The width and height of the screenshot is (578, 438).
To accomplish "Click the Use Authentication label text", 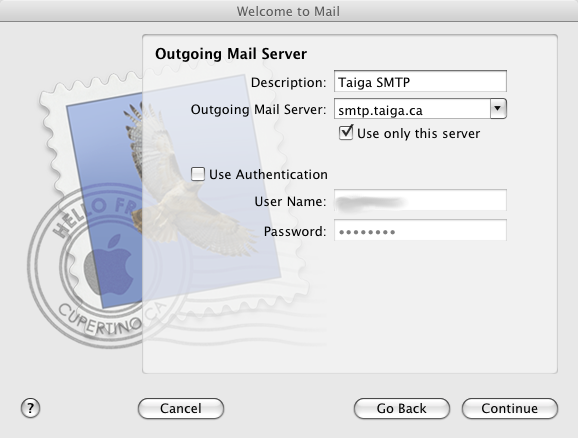I will tap(268, 174).
